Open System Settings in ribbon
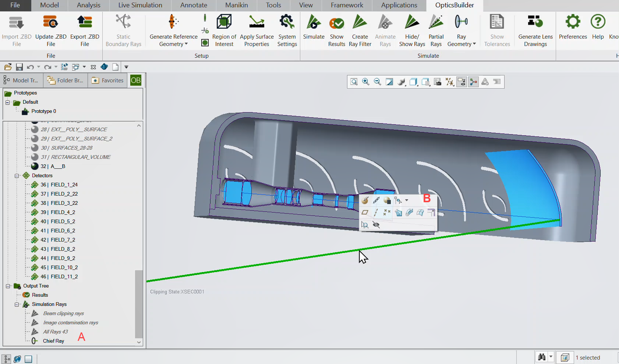Screen dimensions: 619x364 pos(287,31)
